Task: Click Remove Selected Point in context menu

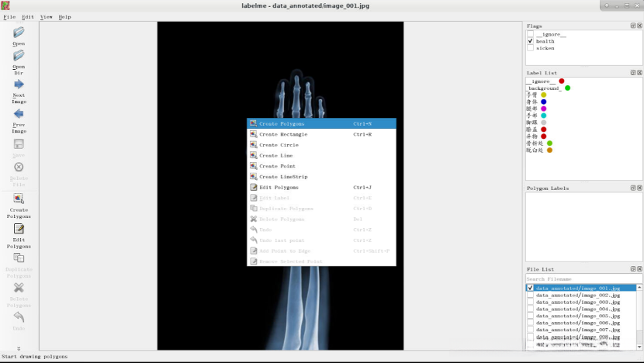Action: [321, 261]
